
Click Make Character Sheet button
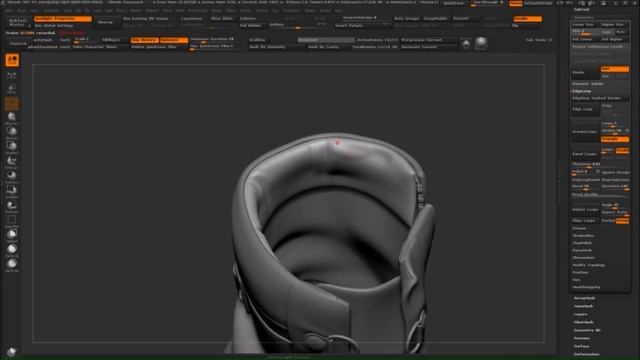pos(101,47)
